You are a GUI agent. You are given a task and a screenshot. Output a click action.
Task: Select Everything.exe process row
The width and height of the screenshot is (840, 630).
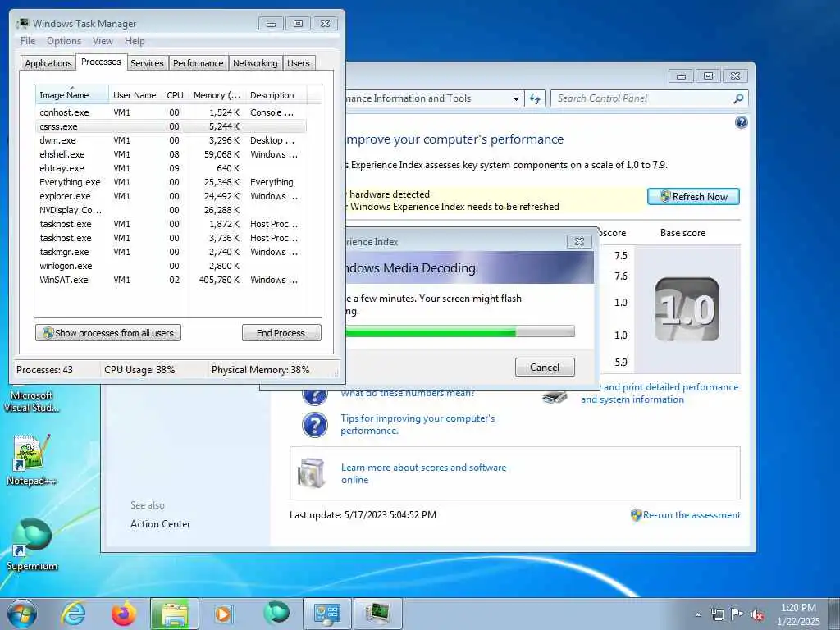click(171, 182)
